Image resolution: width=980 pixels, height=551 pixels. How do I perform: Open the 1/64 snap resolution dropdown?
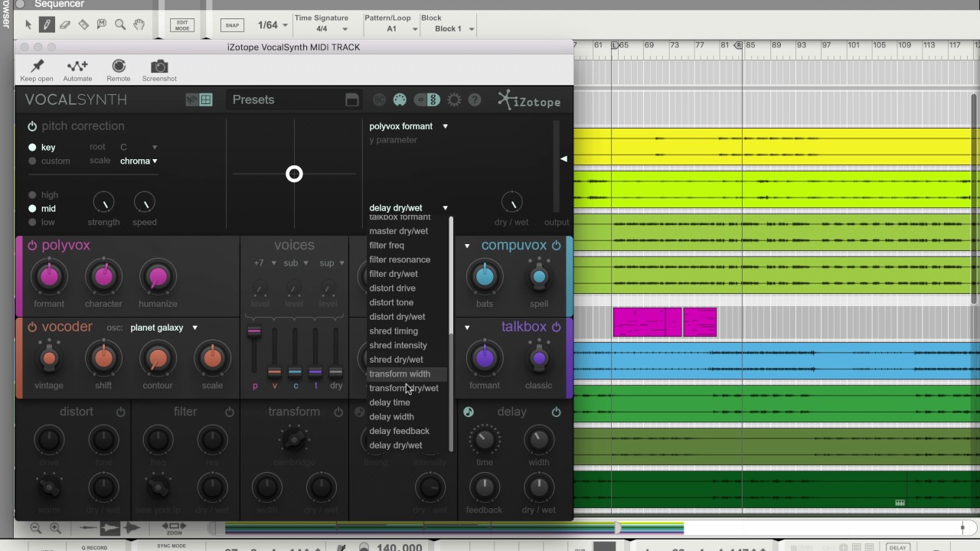pos(272,25)
